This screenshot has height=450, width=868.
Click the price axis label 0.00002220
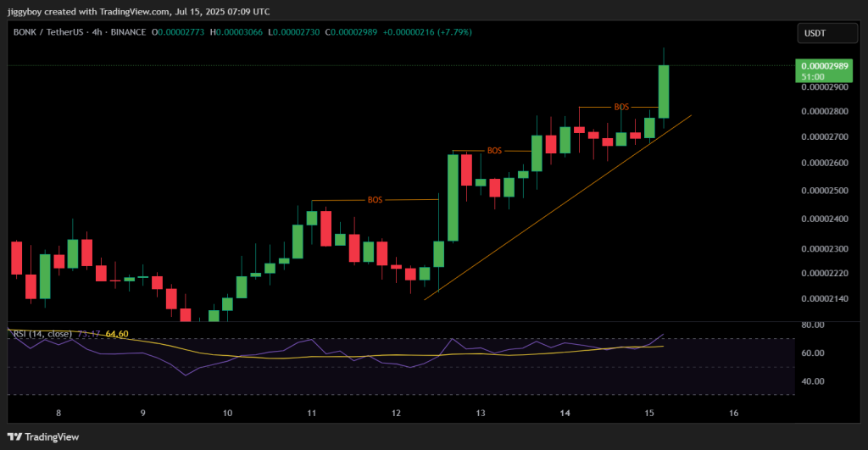(x=824, y=273)
